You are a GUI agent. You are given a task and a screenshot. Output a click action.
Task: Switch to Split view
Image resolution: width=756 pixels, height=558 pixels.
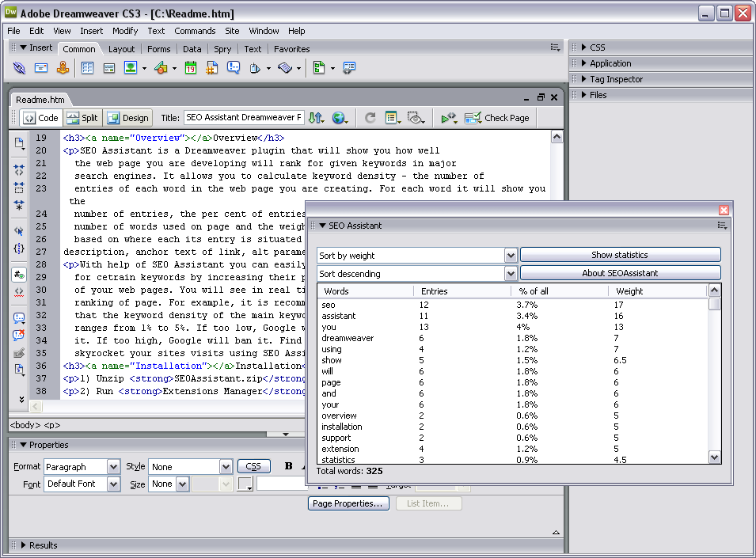tap(82, 118)
